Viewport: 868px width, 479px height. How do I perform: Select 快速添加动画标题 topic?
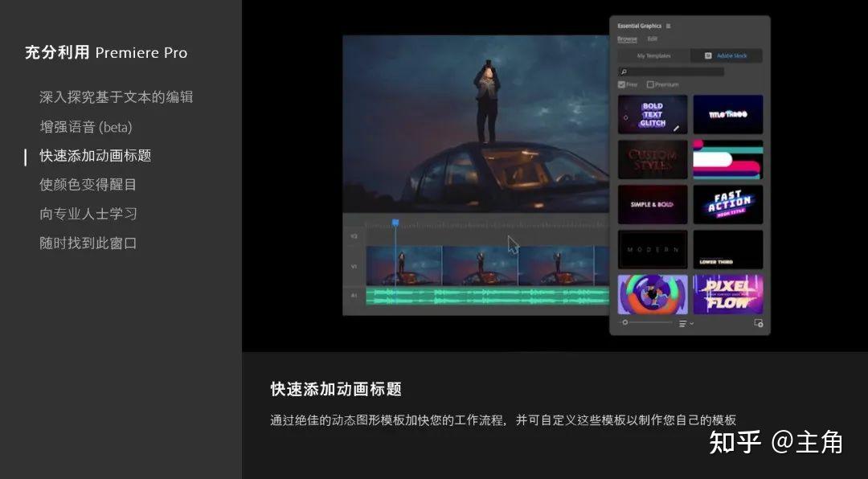[x=95, y=156]
